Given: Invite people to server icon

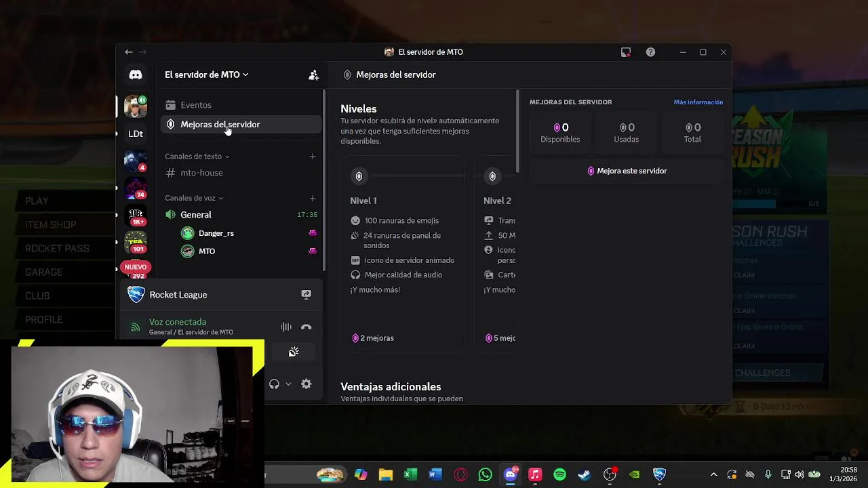Looking at the screenshot, I should (x=313, y=75).
